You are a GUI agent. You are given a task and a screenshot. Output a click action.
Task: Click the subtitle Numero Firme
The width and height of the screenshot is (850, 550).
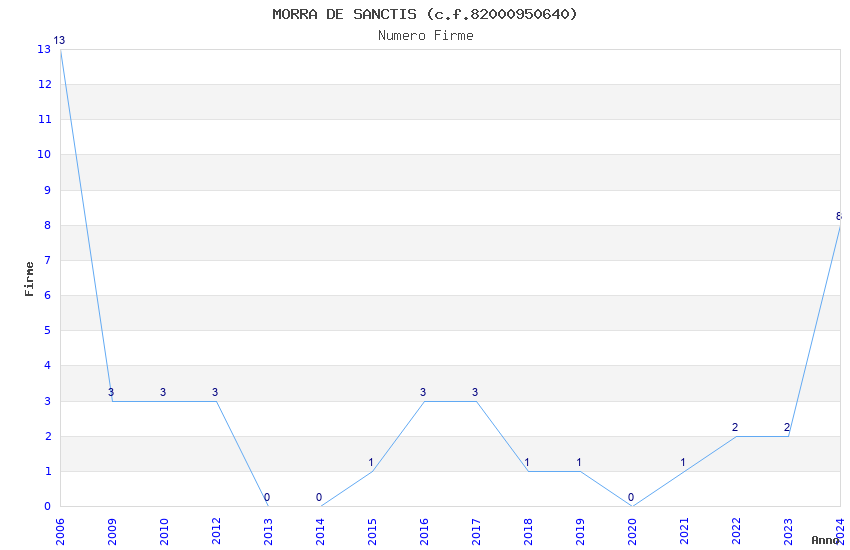(426, 36)
